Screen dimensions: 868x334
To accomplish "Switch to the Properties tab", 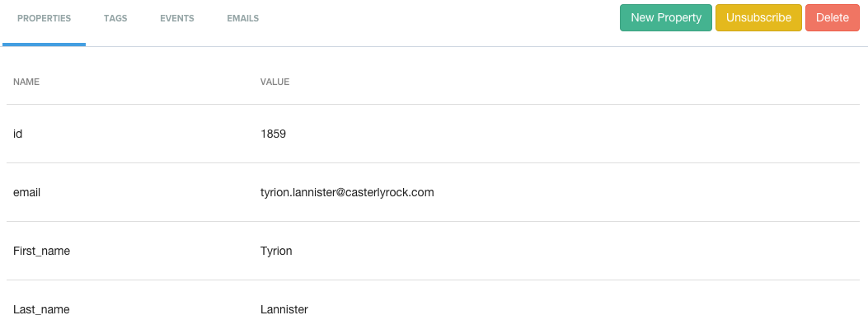I will (x=45, y=18).
